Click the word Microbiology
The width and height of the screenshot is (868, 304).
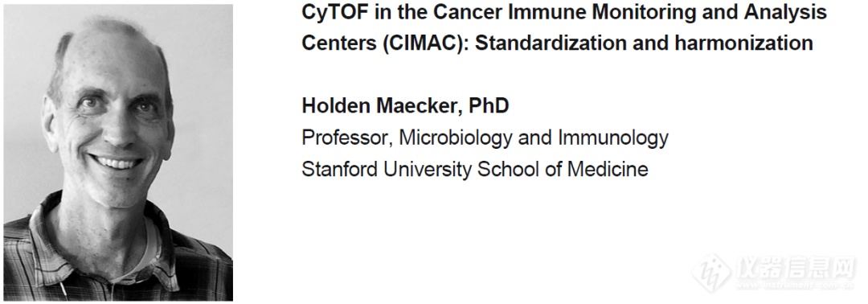pyautogui.click(x=456, y=137)
